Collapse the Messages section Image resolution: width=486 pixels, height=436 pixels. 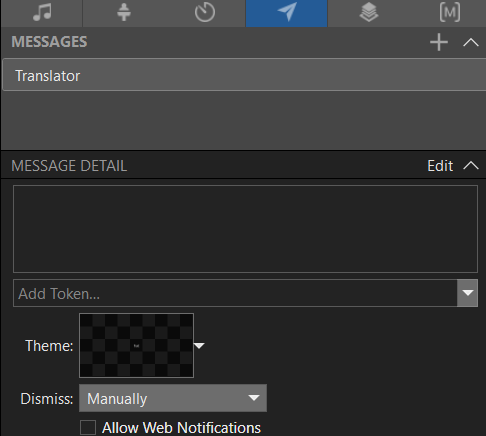point(471,42)
